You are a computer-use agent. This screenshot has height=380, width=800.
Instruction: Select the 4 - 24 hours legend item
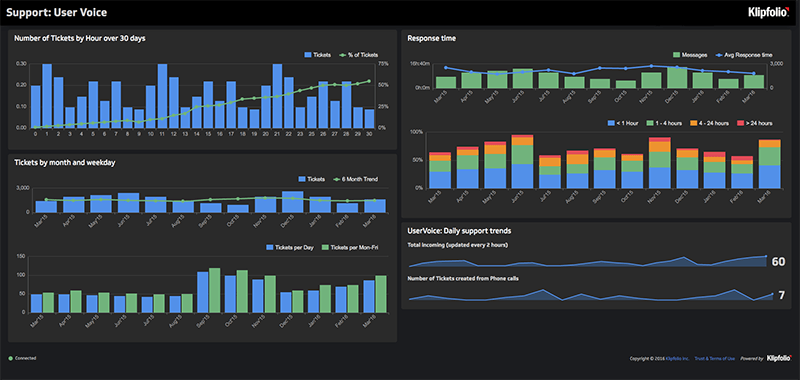(x=710, y=123)
